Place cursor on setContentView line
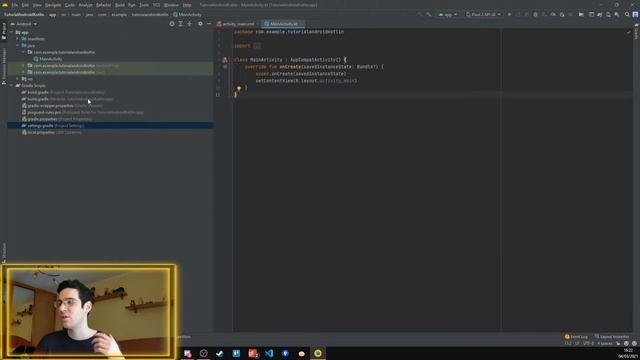This screenshot has height=360, width=640. (x=306, y=81)
